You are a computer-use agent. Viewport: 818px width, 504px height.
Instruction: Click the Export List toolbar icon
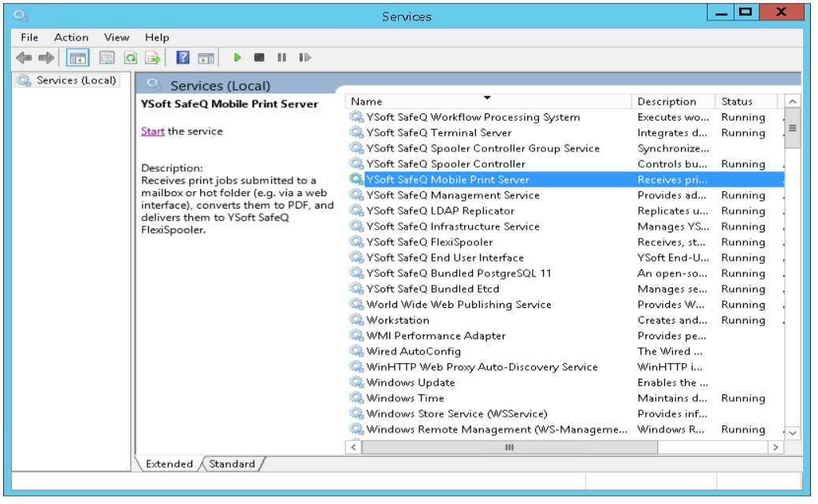[152, 57]
